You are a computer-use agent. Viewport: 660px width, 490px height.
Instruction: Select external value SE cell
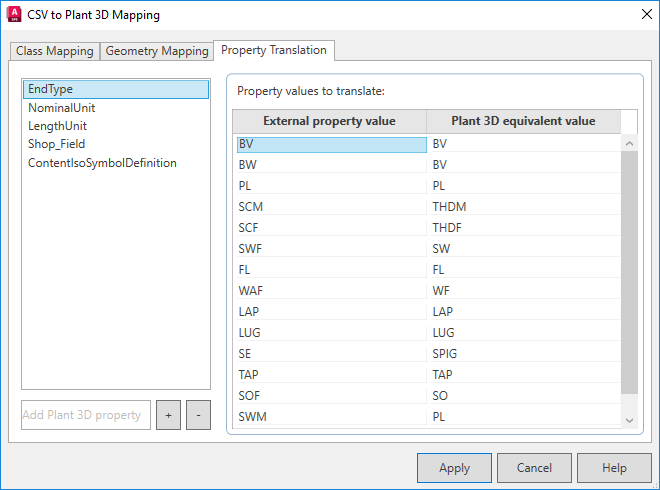(x=332, y=354)
